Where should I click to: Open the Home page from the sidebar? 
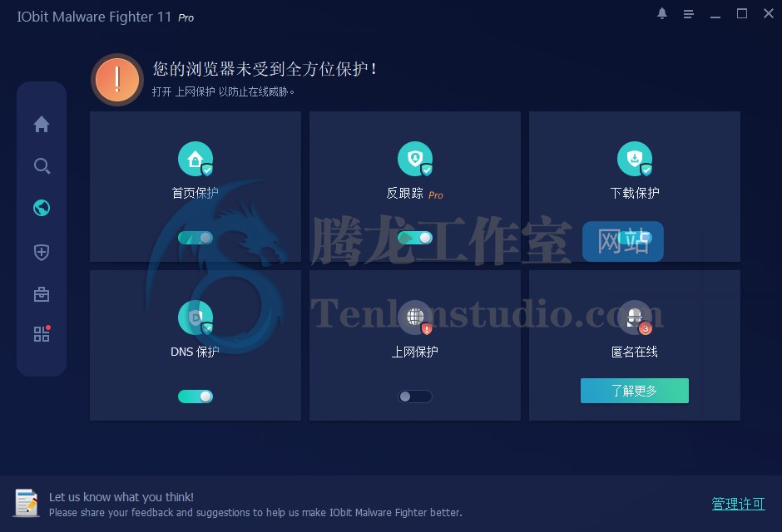(x=42, y=124)
